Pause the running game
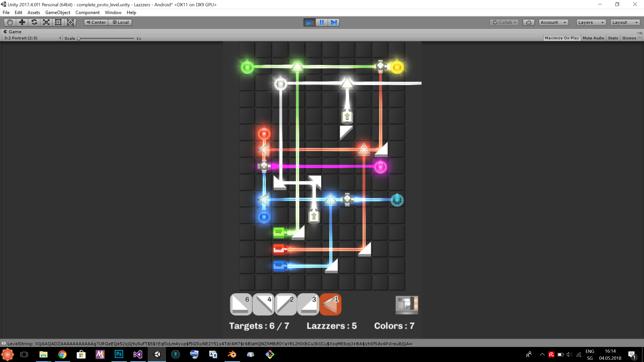Screen dimensions: 644x362 tap(321, 22)
